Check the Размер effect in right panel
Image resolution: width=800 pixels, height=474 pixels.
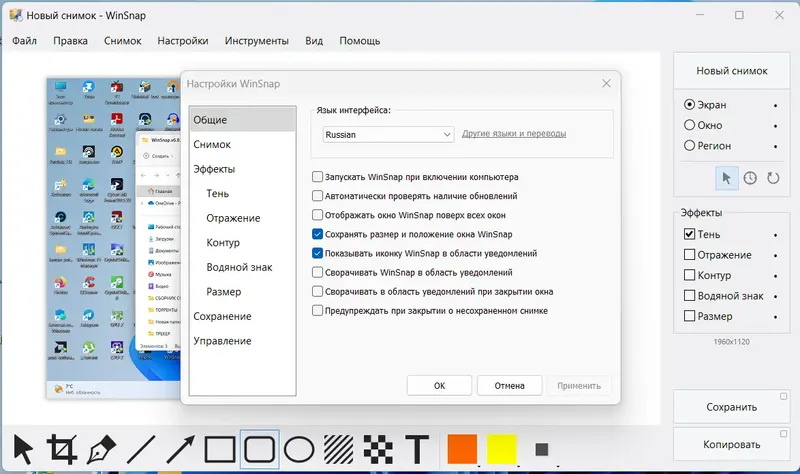click(689, 316)
